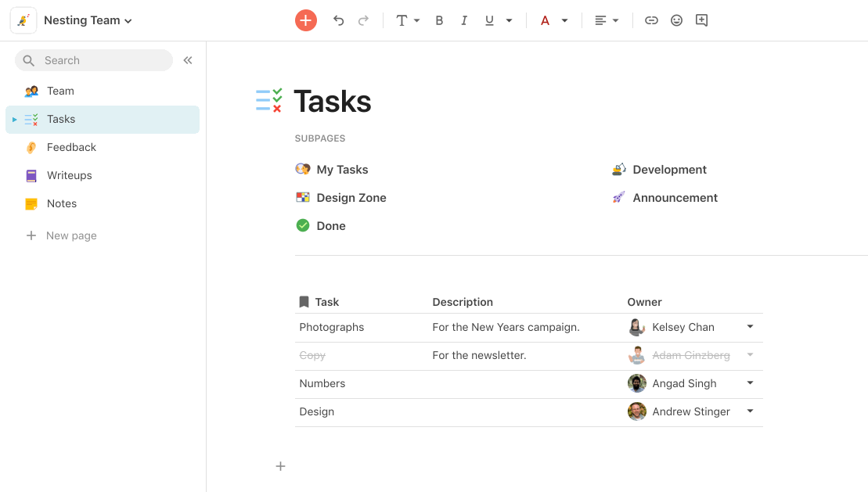
Task: Click the Announcement rocket icon
Action: click(619, 198)
